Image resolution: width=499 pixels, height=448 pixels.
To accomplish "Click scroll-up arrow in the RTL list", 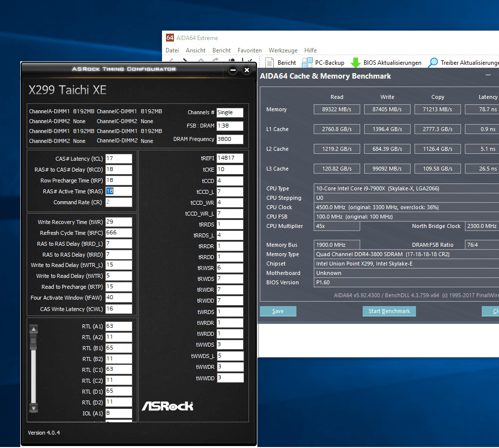I will 34,329.
